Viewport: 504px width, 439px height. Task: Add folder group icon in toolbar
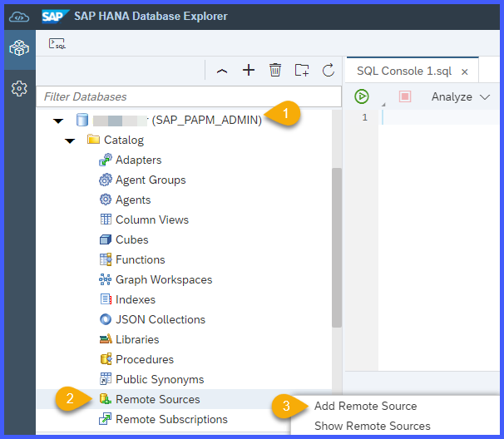[302, 70]
